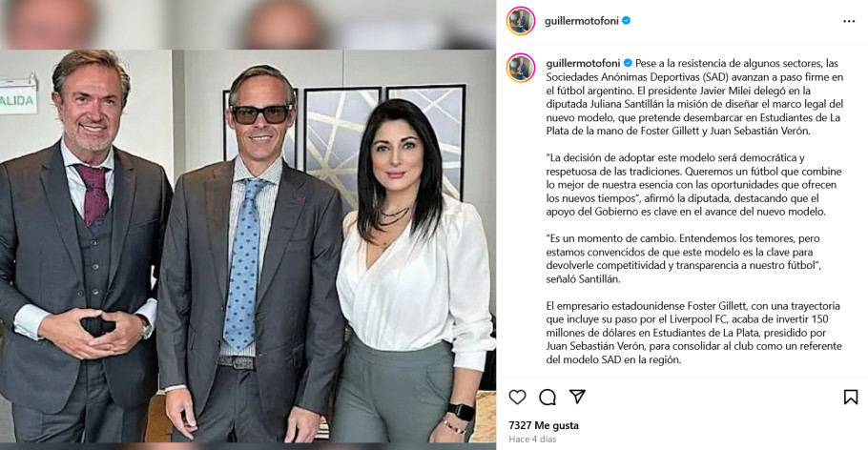
Task: Select the profile avatar beside the caption
Action: tap(521, 68)
